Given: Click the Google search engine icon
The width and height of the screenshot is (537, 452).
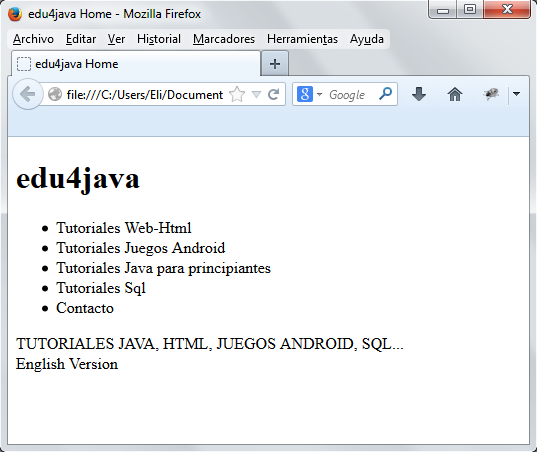Looking at the screenshot, I should (305, 94).
